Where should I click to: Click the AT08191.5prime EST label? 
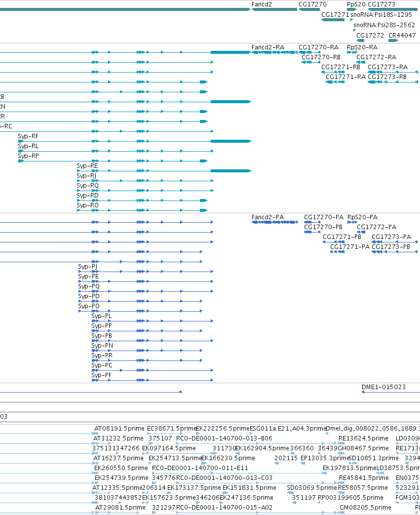tap(119, 429)
